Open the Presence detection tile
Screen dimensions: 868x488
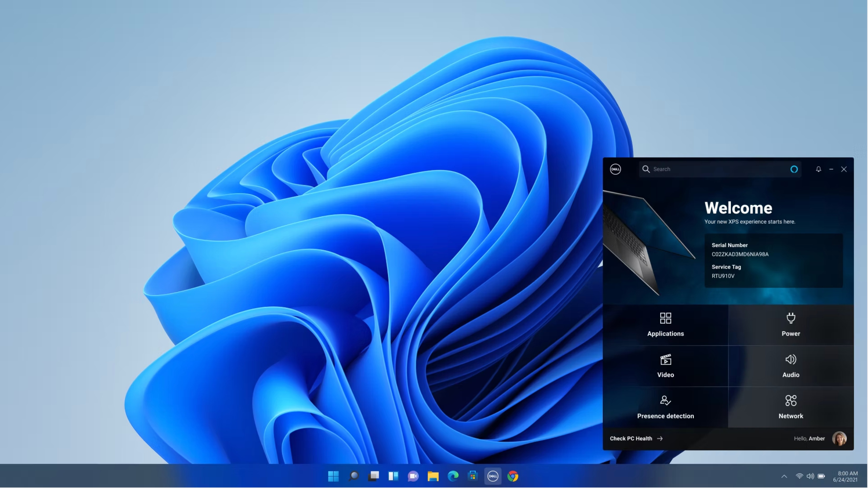click(665, 407)
